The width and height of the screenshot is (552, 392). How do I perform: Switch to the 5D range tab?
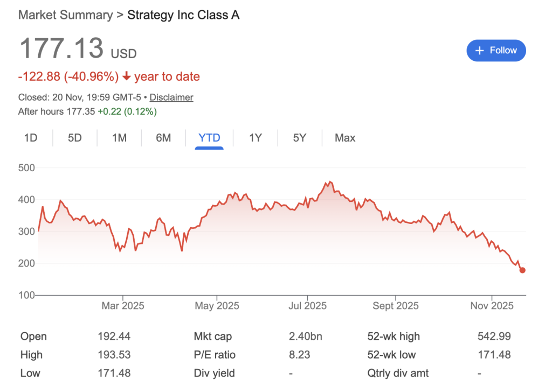tap(75, 138)
